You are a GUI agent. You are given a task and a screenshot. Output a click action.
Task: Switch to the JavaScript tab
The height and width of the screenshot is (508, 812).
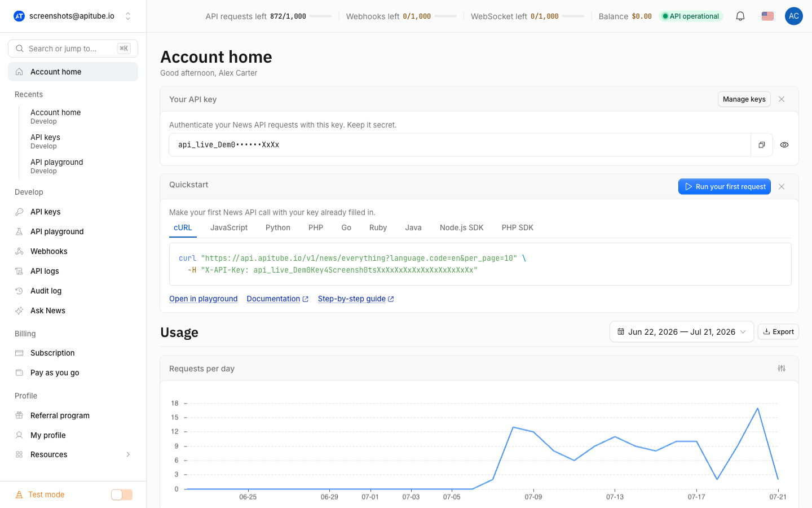tap(229, 227)
